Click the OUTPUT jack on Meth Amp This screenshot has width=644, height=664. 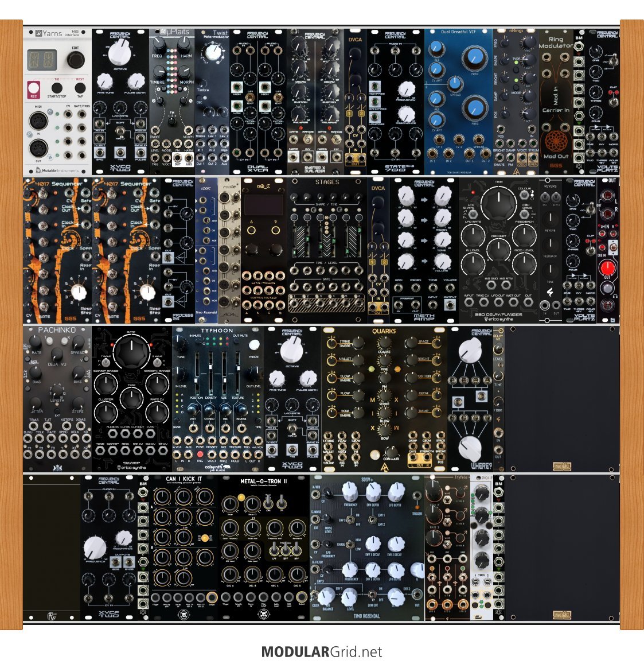click(x=450, y=305)
